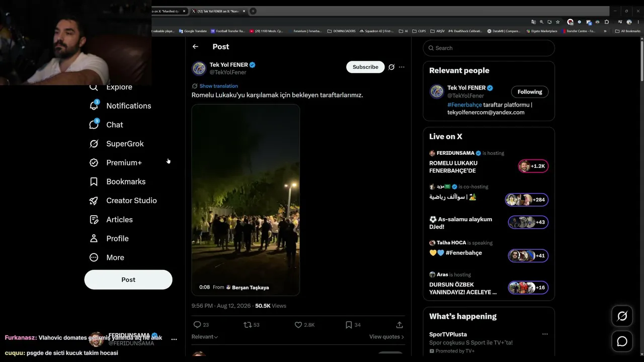Viewport: 644px width, 362px height.
Task: Open Articles icon in sidebar
Action: [94, 220]
